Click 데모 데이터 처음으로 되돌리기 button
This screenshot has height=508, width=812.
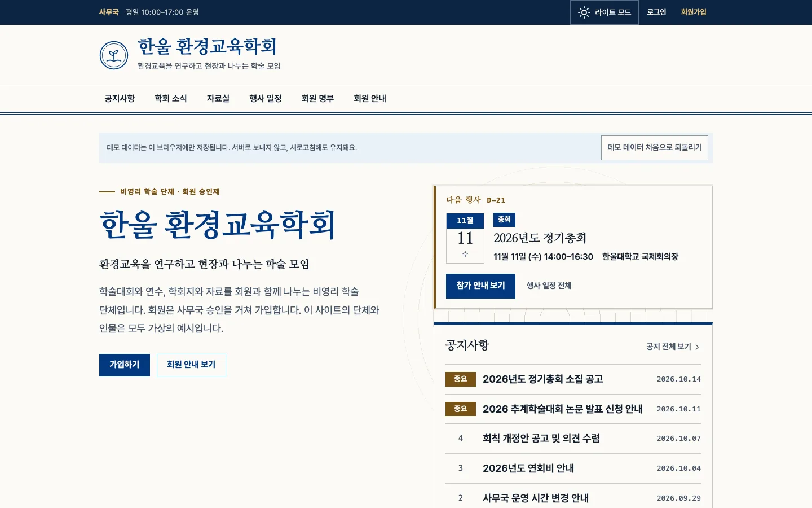[655, 148]
